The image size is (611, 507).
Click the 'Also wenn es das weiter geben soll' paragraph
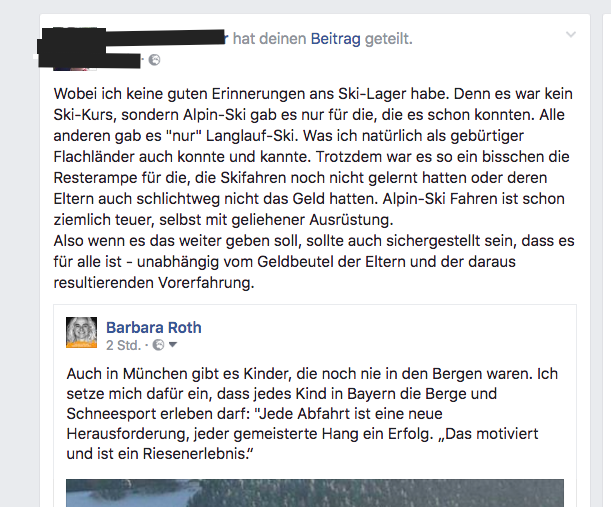point(314,261)
